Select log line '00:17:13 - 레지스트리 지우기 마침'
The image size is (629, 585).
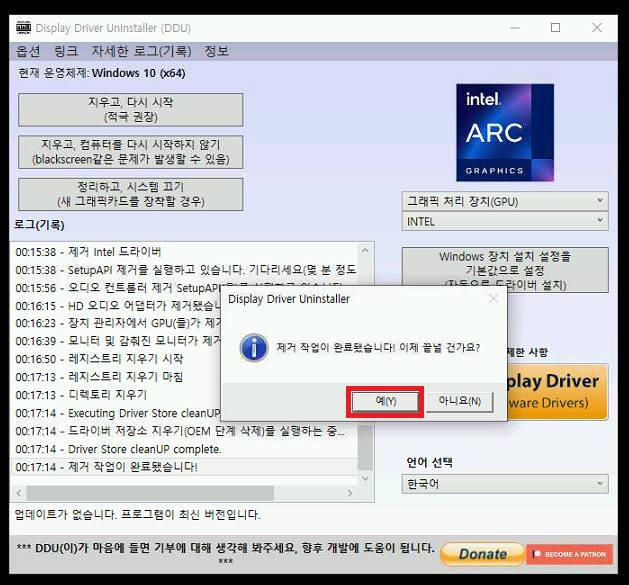116,377
